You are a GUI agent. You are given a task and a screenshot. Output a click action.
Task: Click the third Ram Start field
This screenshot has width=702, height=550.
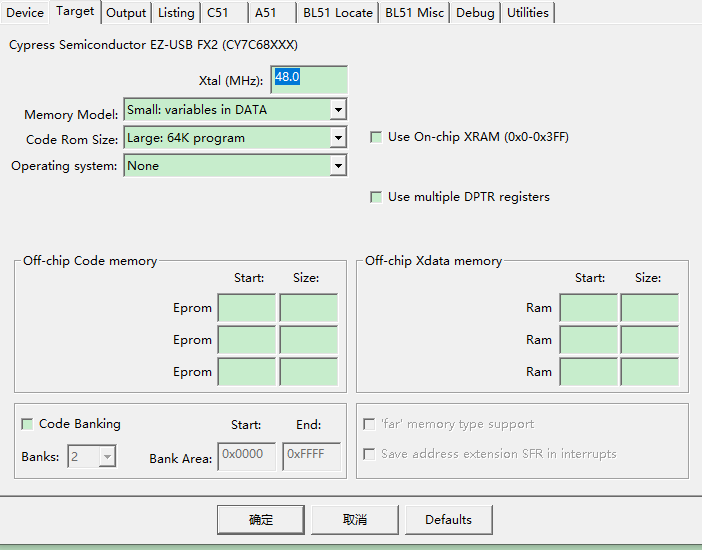589,372
